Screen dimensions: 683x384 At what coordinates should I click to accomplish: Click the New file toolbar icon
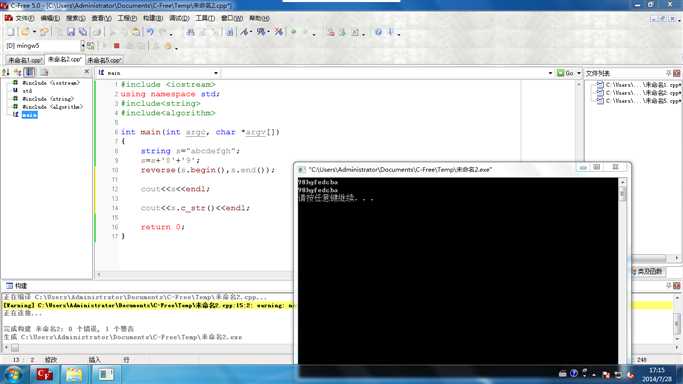(11, 32)
